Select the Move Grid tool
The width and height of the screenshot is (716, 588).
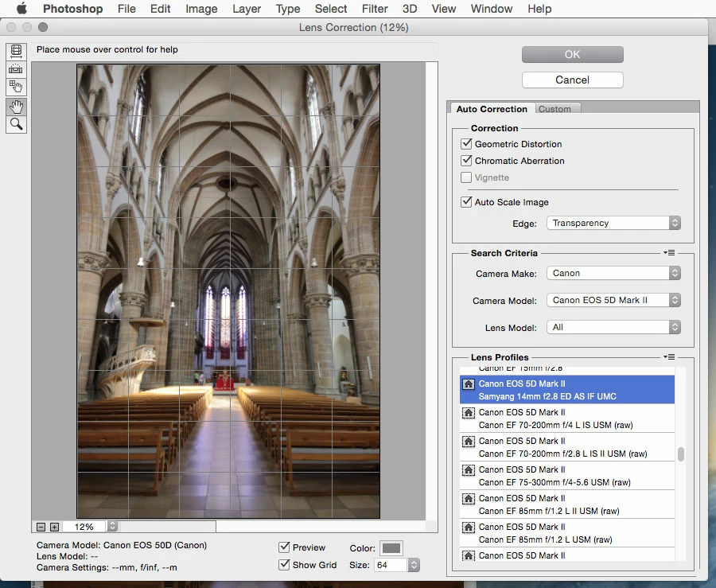[16, 87]
